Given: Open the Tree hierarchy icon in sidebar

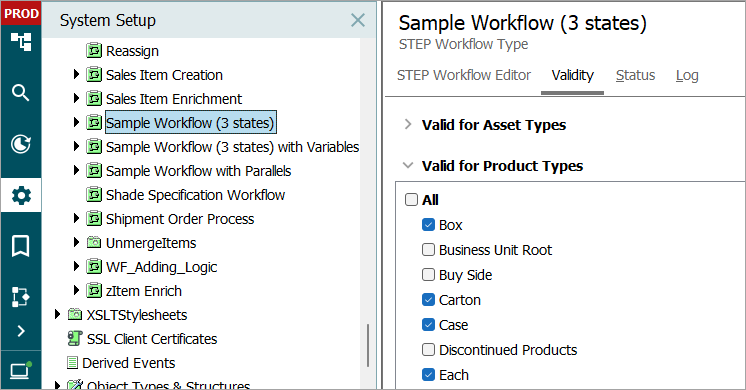Looking at the screenshot, I should pyautogui.click(x=21, y=42).
